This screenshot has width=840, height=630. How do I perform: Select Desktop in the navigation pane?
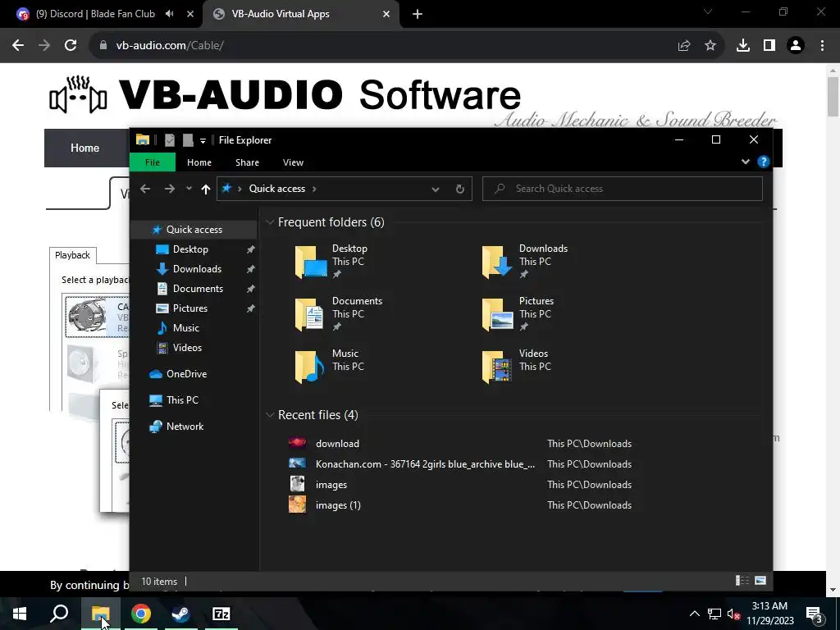tap(190, 249)
